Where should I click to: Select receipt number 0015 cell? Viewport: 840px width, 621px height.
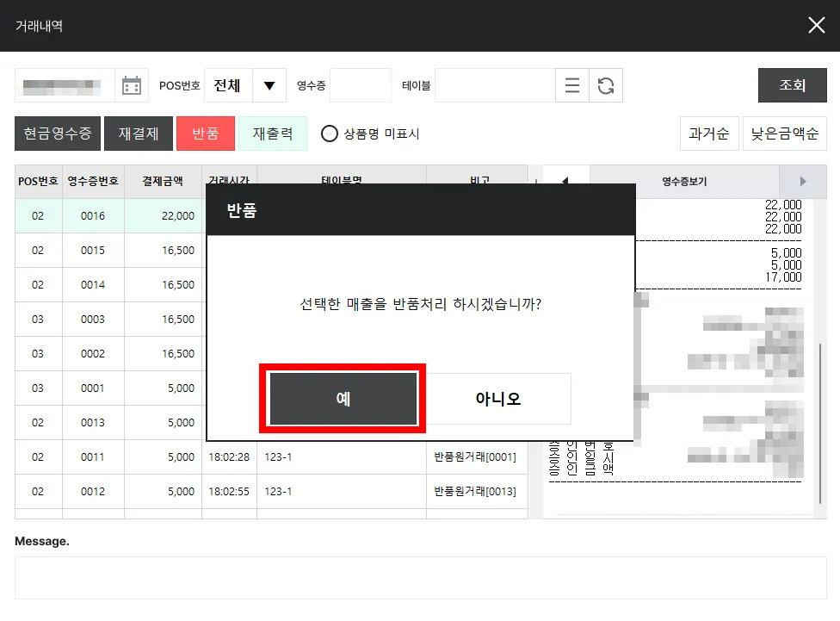pyautogui.click(x=93, y=251)
